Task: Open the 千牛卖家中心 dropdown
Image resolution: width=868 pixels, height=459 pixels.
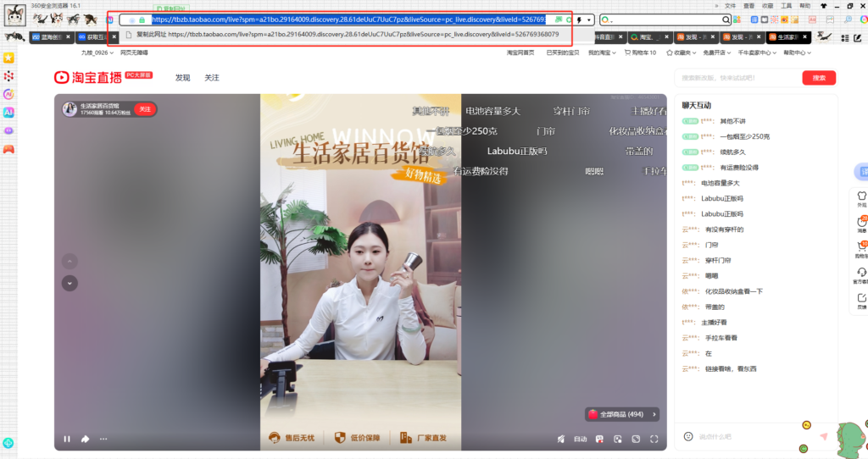Action: click(x=754, y=53)
